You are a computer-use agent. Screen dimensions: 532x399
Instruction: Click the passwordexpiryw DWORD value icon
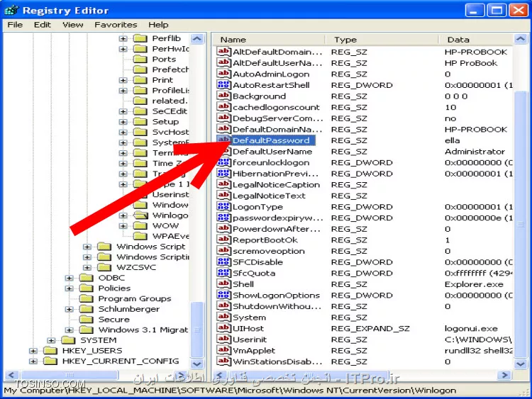coord(223,218)
